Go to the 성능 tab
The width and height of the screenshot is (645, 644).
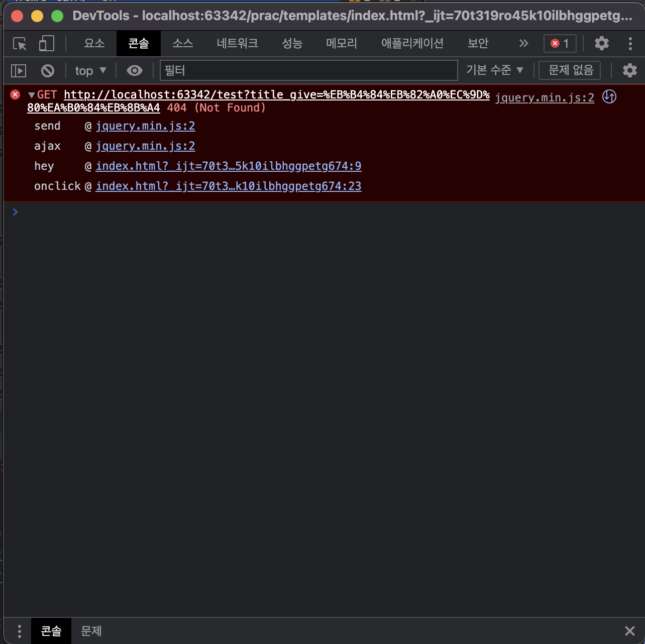tap(292, 44)
